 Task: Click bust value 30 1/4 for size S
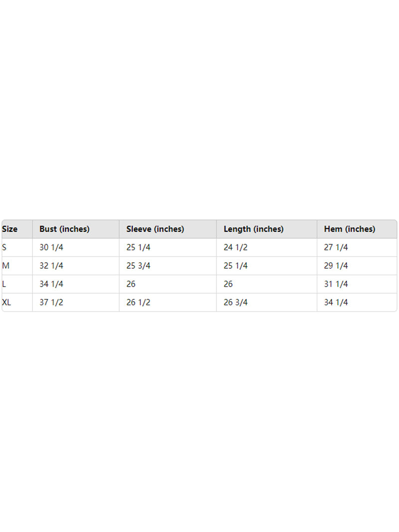(x=51, y=247)
